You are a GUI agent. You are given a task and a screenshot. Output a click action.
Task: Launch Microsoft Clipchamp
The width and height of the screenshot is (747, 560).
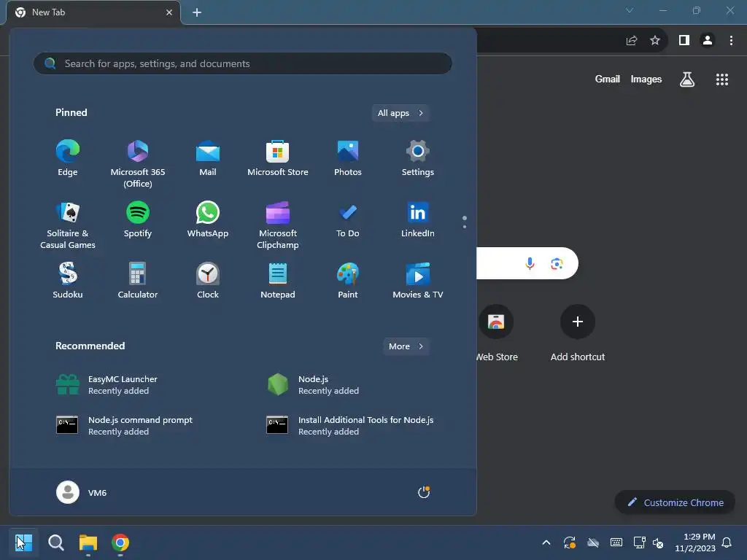[x=278, y=225]
